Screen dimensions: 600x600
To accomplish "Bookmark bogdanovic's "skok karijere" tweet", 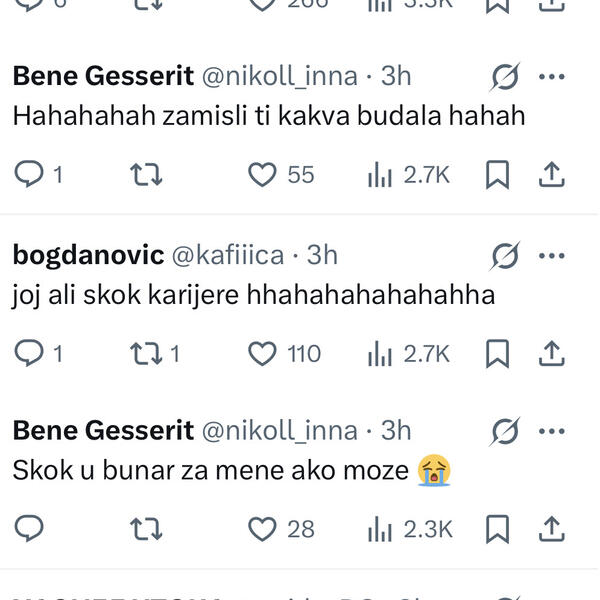I will pos(497,353).
